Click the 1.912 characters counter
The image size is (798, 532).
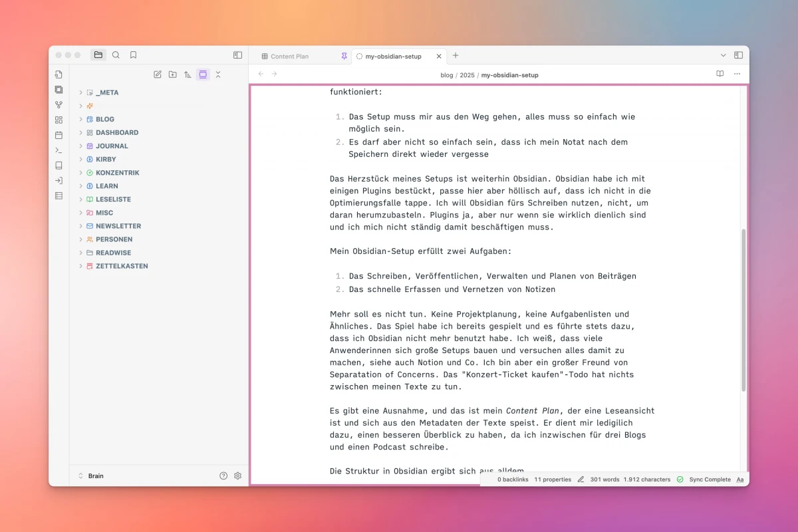(x=647, y=479)
